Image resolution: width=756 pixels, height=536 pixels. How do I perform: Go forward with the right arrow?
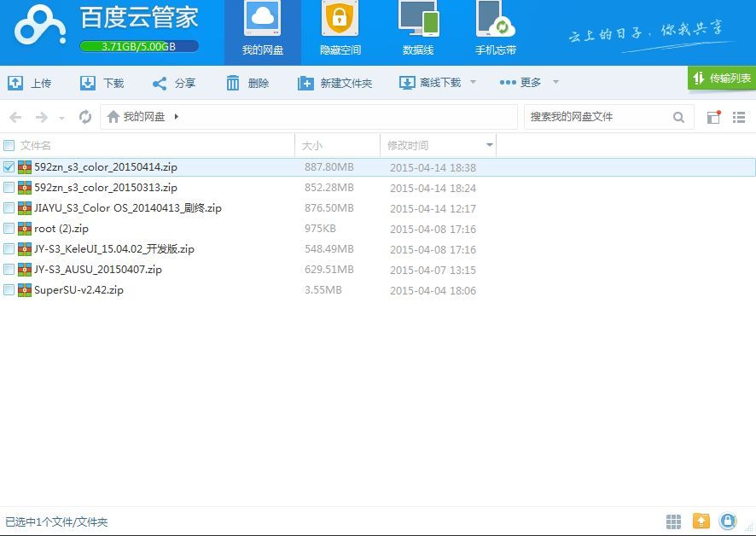pyautogui.click(x=42, y=117)
